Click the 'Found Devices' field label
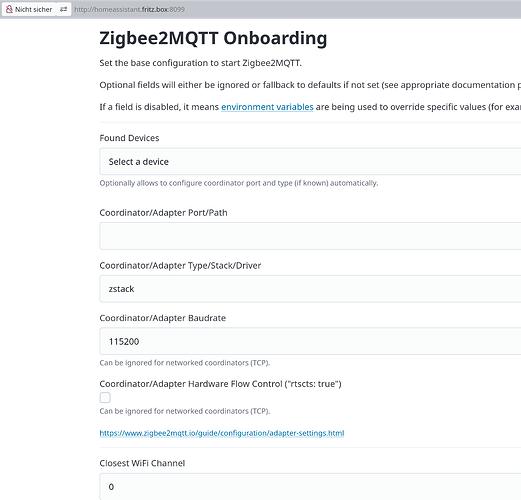Viewport: 521px width, 500px height. (x=129, y=138)
